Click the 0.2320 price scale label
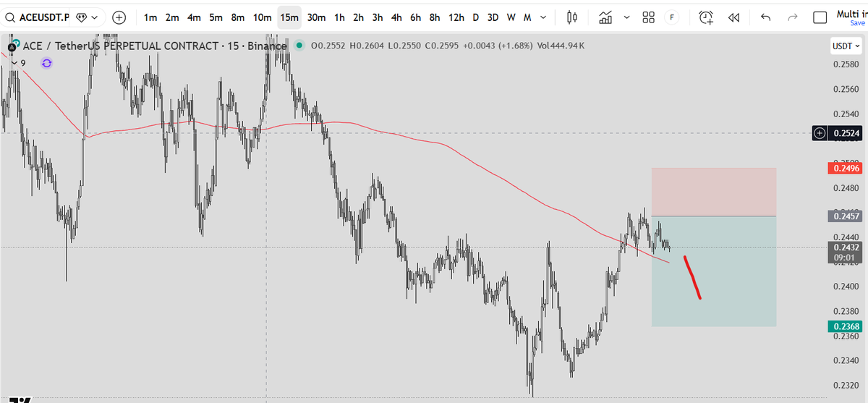868x403 pixels. tap(846, 385)
